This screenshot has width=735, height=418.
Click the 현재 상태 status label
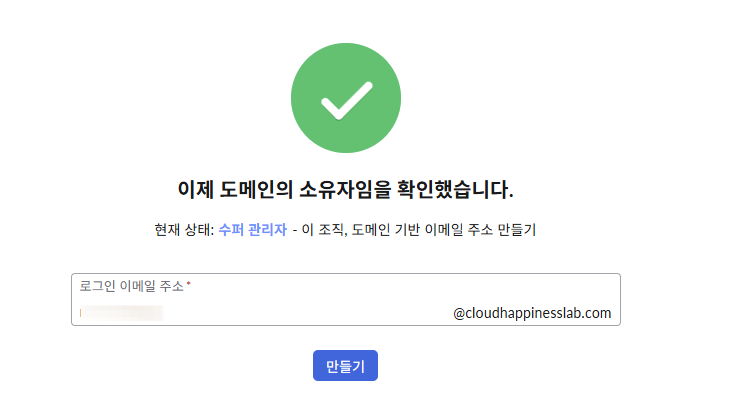tap(184, 230)
